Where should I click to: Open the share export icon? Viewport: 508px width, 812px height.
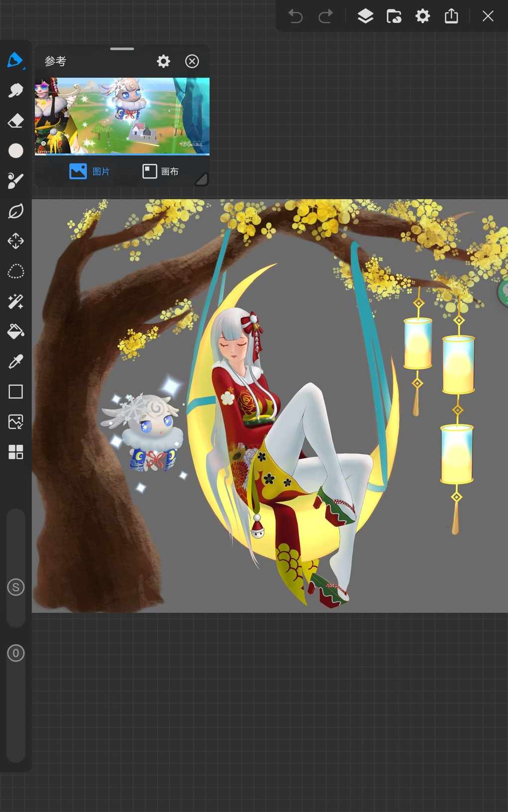coord(451,16)
